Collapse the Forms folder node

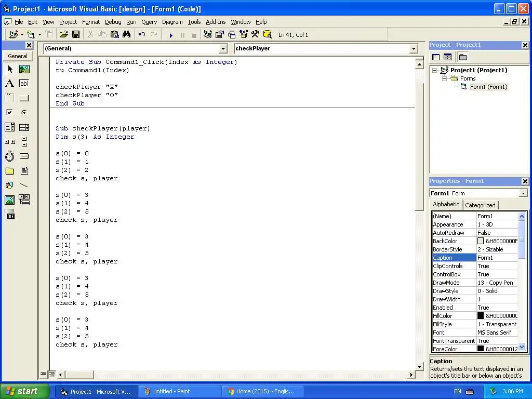point(445,79)
